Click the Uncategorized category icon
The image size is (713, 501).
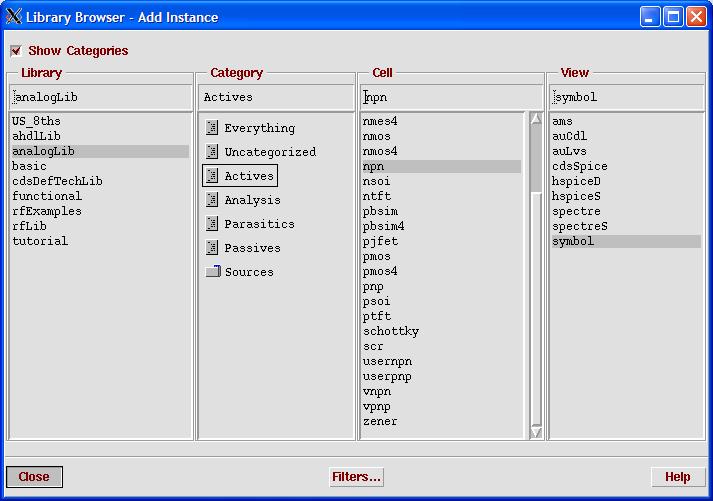(212, 152)
